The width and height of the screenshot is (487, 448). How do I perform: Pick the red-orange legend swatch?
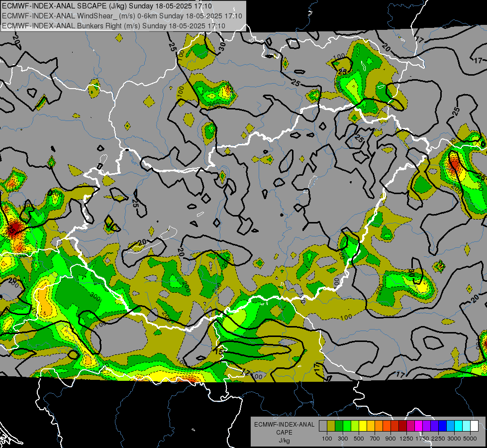point(387,426)
